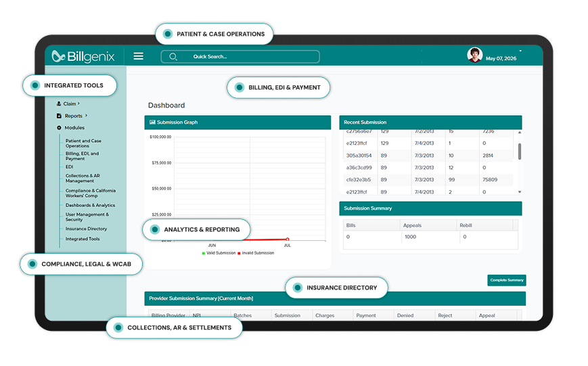
Task: Click the Recent Submission scrollbar down arrow
Action: pos(520,192)
